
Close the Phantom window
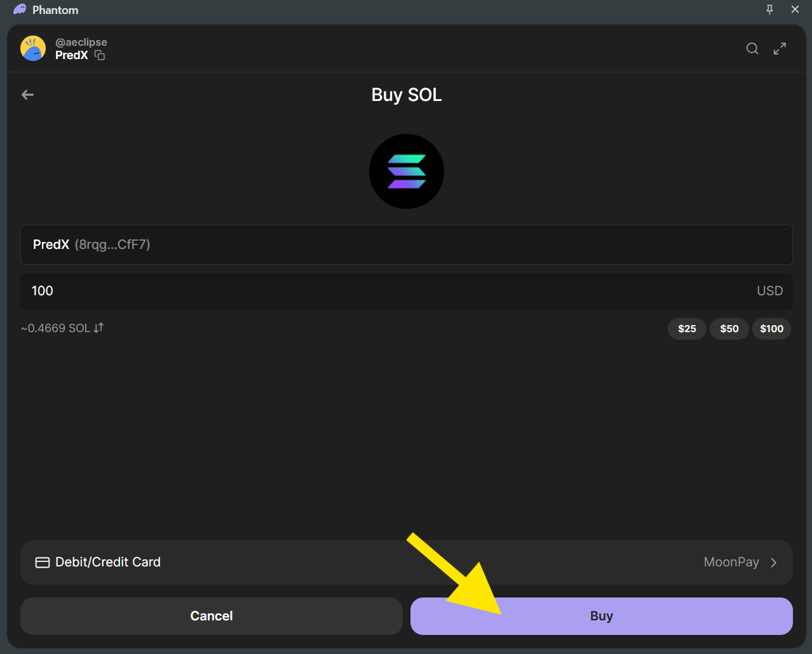pos(795,10)
